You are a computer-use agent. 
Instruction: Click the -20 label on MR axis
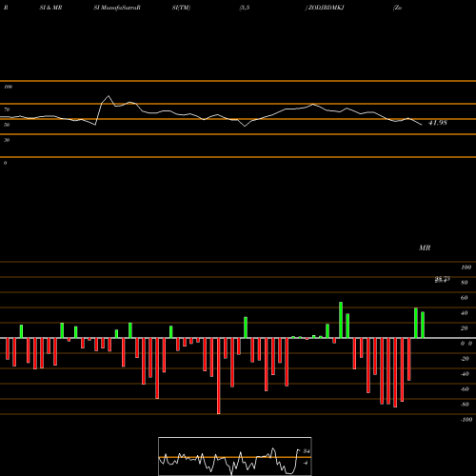point(465,359)
